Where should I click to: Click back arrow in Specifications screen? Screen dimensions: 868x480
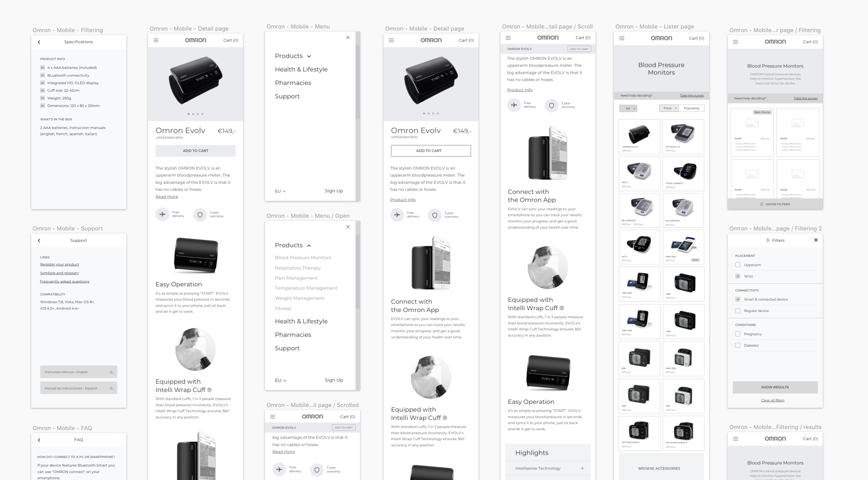pos(39,42)
